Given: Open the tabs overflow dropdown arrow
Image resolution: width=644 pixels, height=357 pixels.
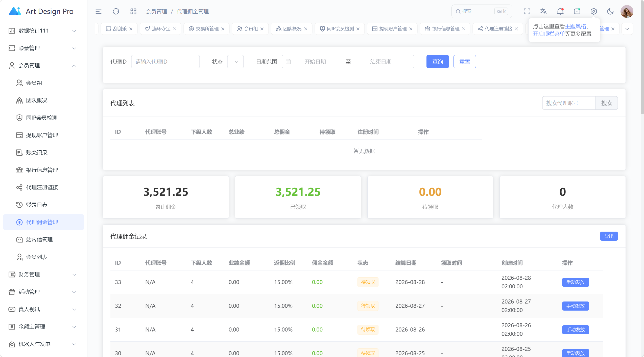Looking at the screenshot, I should [x=627, y=29].
